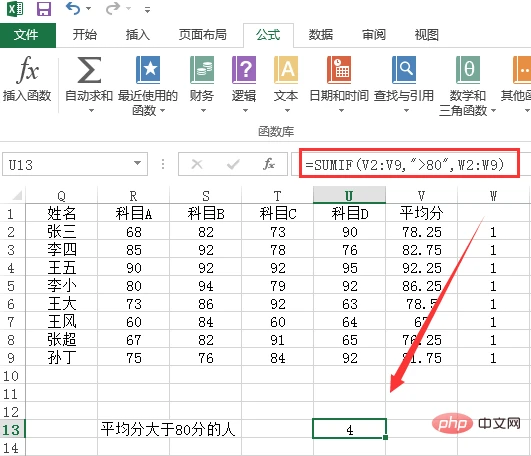Viewport: 531px width, 456px height.
Task: Open the 日期和时间 functions calendar icon
Action: click(339, 70)
